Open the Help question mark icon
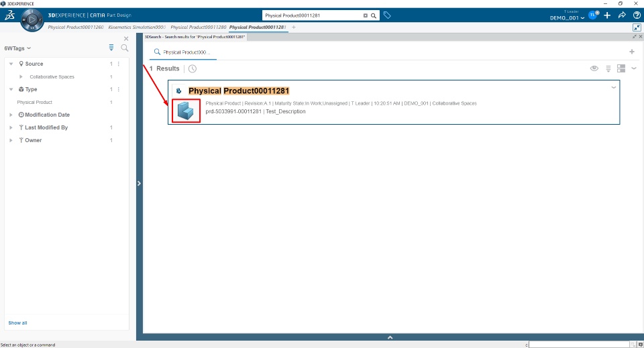The height and width of the screenshot is (348, 644). 637,15
